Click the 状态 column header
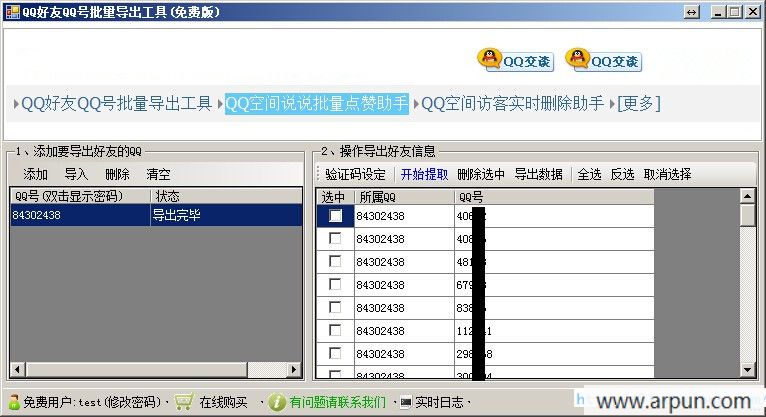The width and height of the screenshot is (766, 417). point(226,196)
